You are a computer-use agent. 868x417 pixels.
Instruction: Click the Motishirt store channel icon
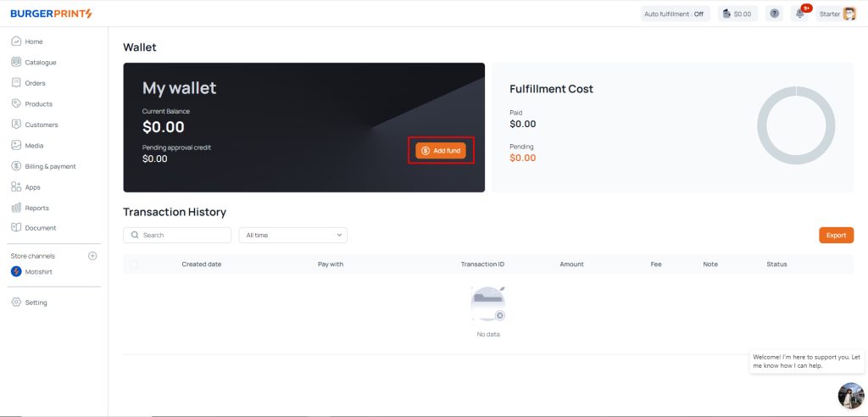16,271
